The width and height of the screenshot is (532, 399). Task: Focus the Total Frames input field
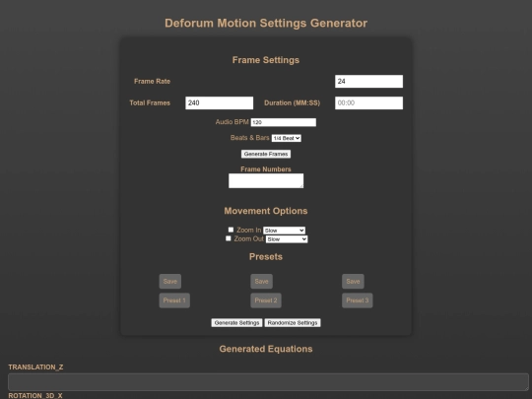[219, 102]
